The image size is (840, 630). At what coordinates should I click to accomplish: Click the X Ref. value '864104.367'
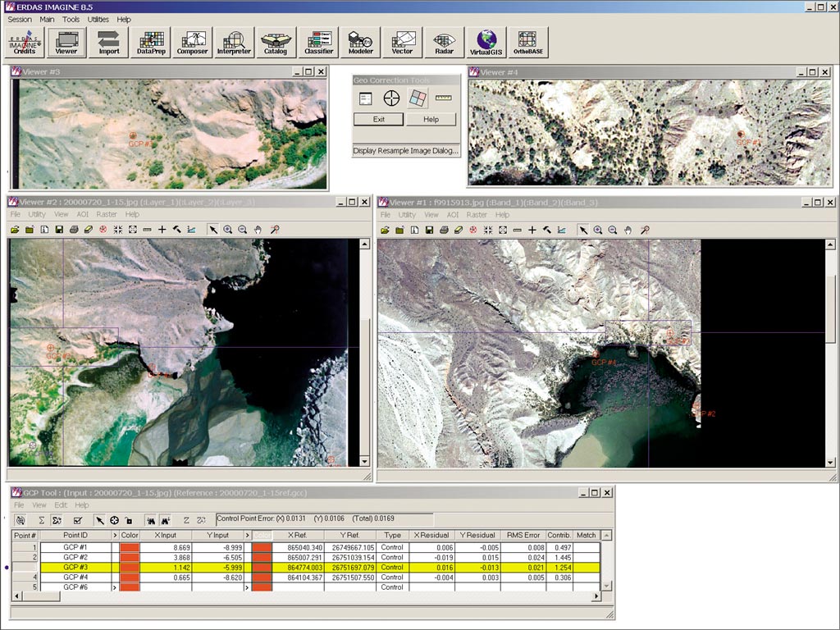[305, 577]
